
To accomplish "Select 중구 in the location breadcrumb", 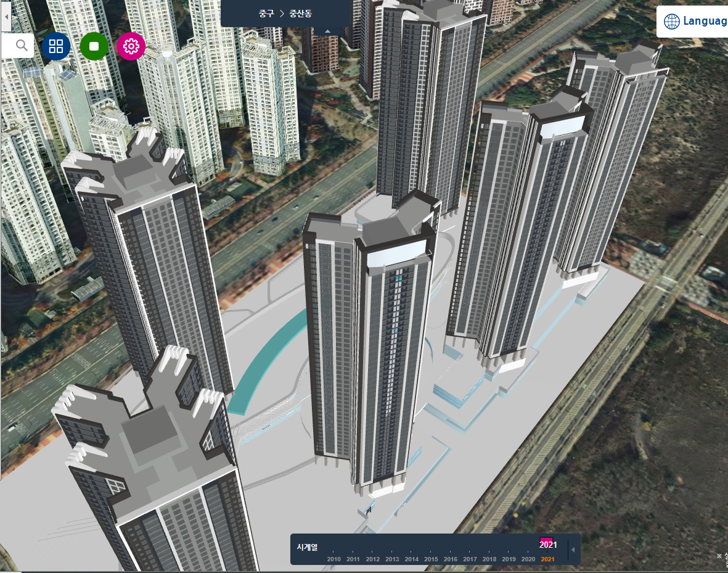I will tap(266, 14).
